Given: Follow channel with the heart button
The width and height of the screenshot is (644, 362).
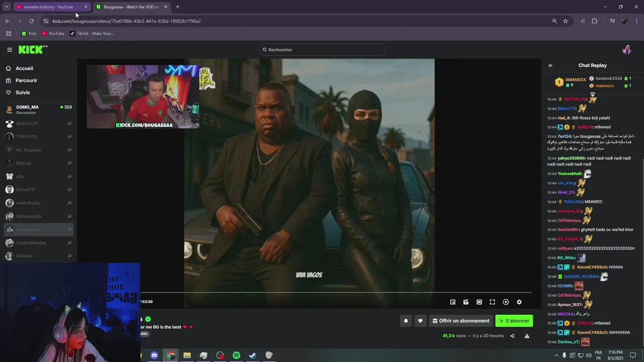Looking at the screenshot, I should 420,321.
